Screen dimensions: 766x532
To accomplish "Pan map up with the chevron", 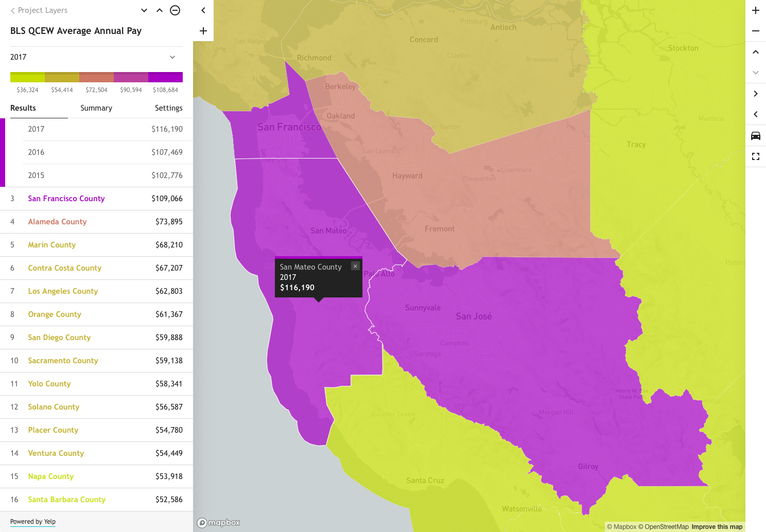I will (x=756, y=52).
